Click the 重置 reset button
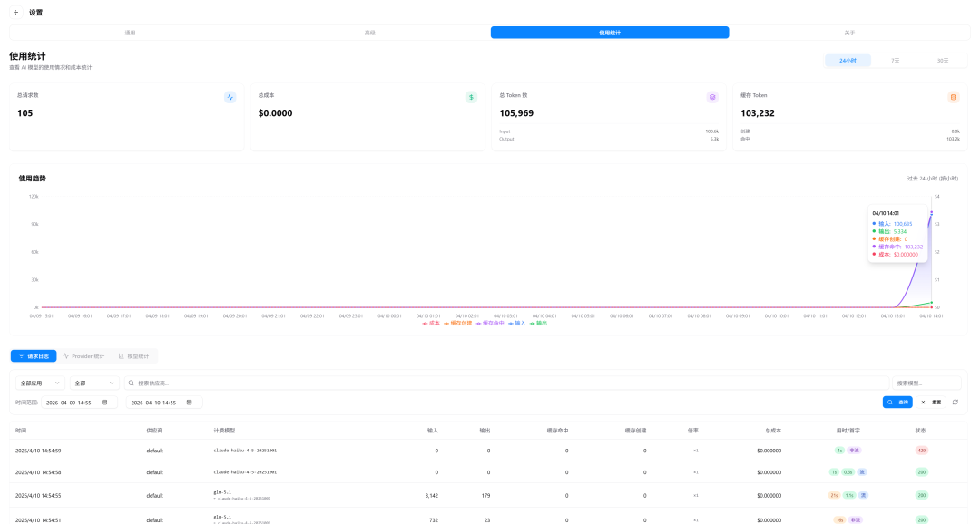 click(932, 402)
